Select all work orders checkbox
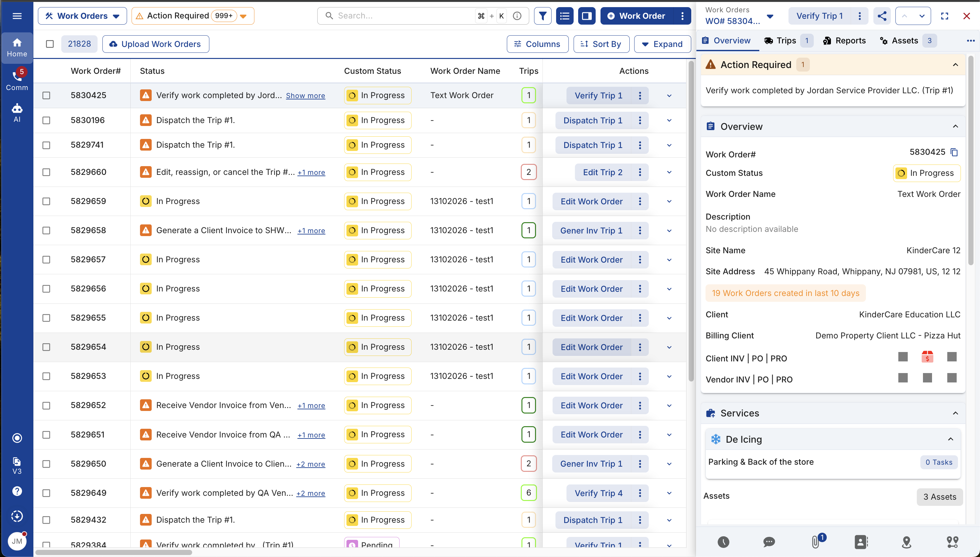 pyautogui.click(x=50, y=44)
